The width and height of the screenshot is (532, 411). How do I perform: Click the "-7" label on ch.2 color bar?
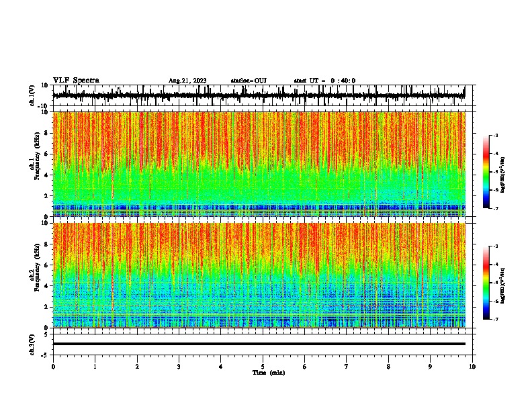[496, 319]
